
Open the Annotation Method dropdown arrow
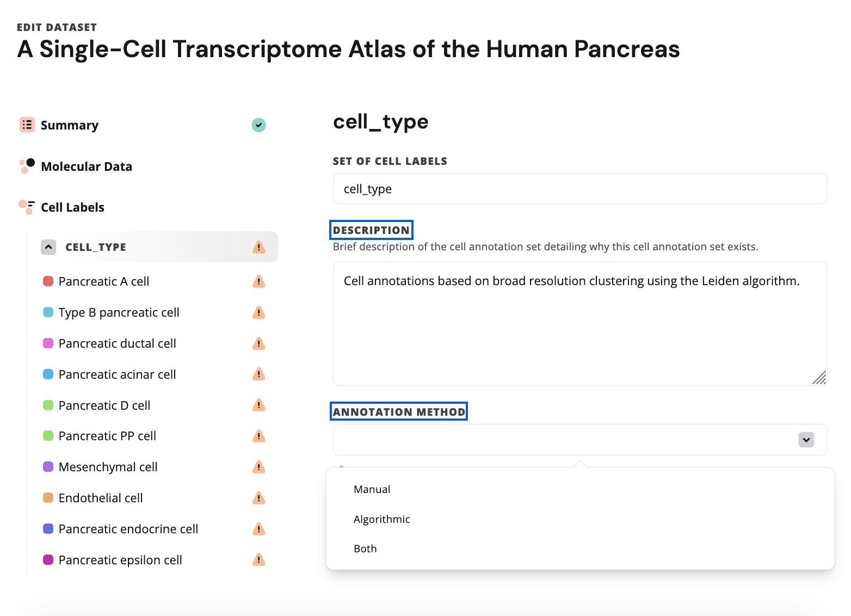(x=805, y=439)
